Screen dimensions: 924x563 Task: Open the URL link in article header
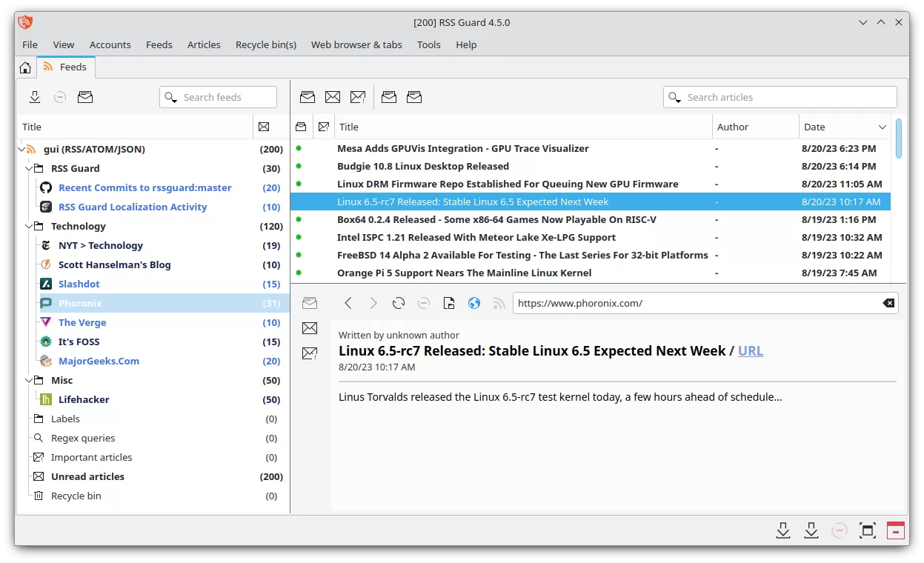coord(750,351)
